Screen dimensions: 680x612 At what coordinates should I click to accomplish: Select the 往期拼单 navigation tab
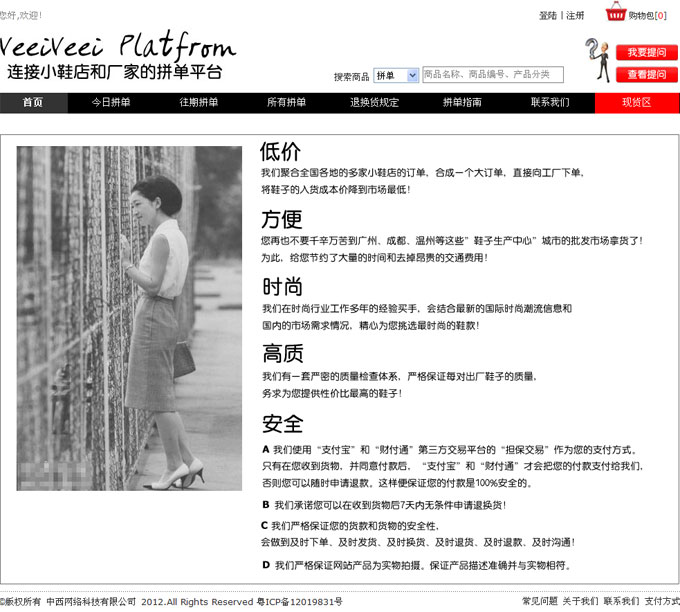pyautogui.click(x=199, y=103)
